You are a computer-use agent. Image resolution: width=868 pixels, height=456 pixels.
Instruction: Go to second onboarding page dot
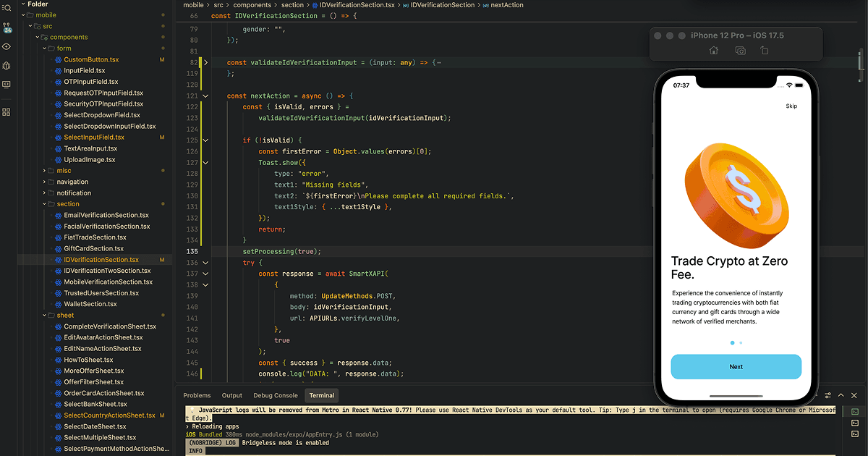[x=741, y=342]
